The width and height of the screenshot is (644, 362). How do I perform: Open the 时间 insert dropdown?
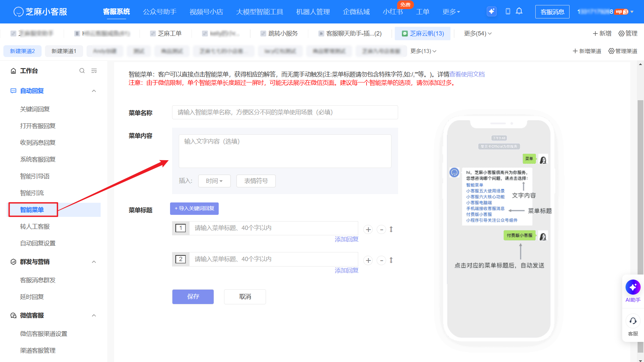click(x=214, y=181)
